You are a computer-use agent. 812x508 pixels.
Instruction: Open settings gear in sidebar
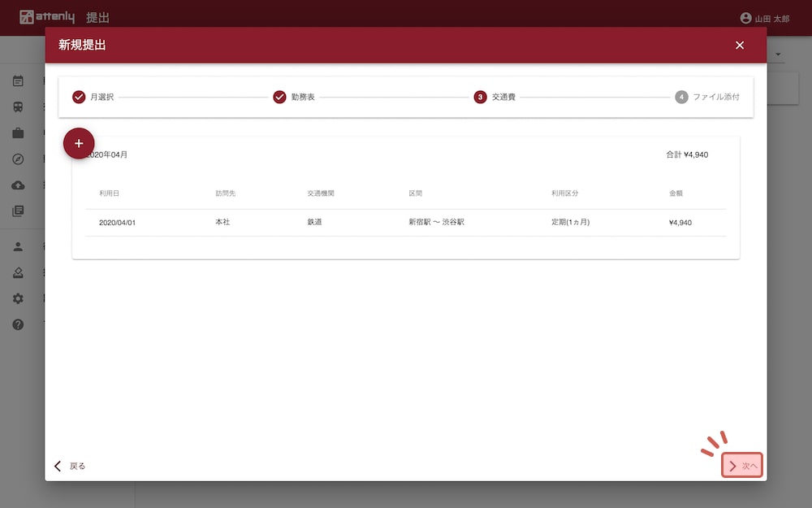click(x=18, y=299)
